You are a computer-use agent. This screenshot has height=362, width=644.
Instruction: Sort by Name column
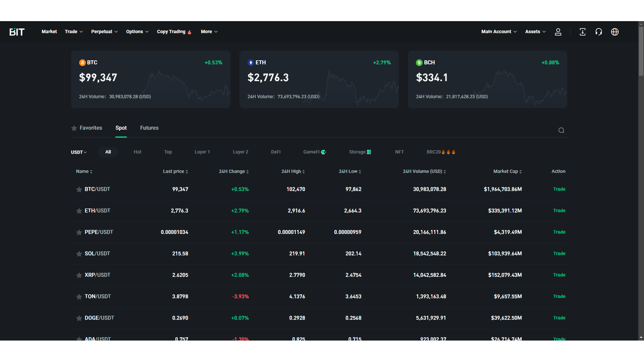coord(84,171)
